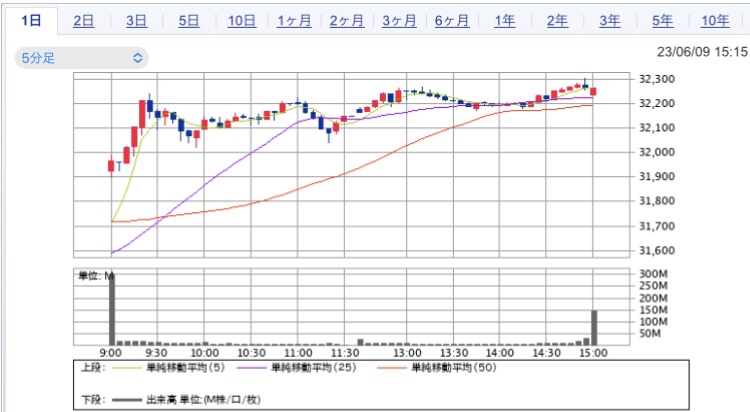Image resolution: width=750 pixels, height=412 pixels.
Task: Click the 9:00 time axis label
Action: (x=110, y=353)
